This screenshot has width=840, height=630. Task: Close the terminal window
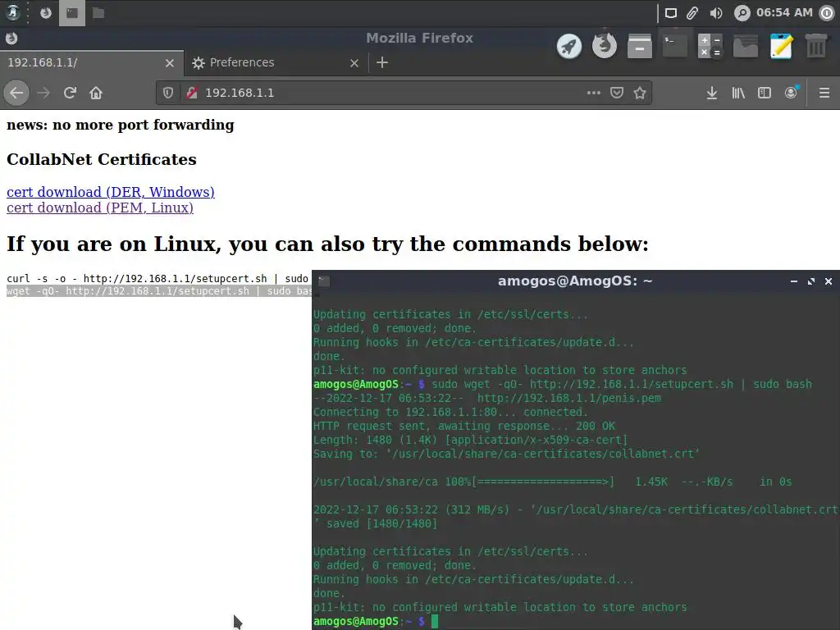(x=829, y=281)
